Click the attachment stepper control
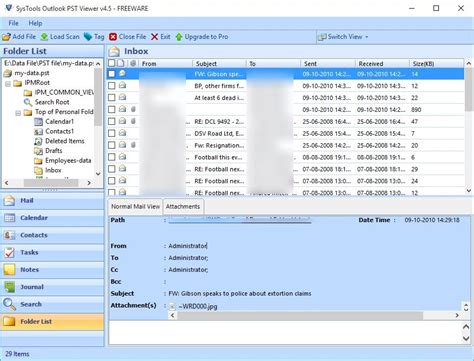This screenshot has width=474, height=361. [x=466, y=307]
